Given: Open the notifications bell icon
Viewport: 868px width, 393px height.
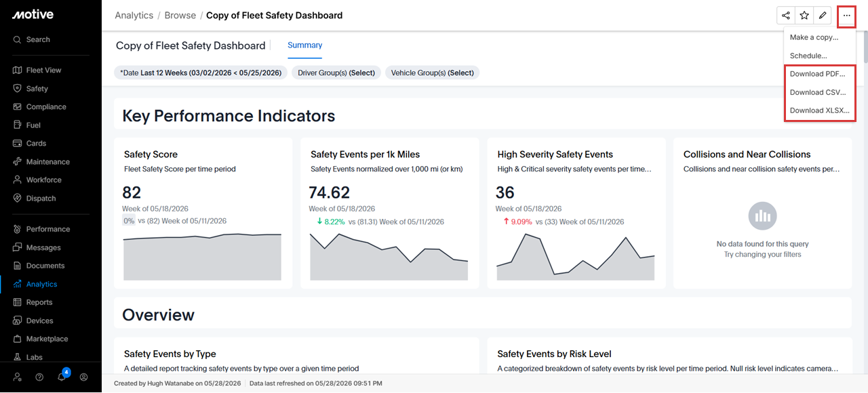Looking at the screenshot, I should [62, 377].
